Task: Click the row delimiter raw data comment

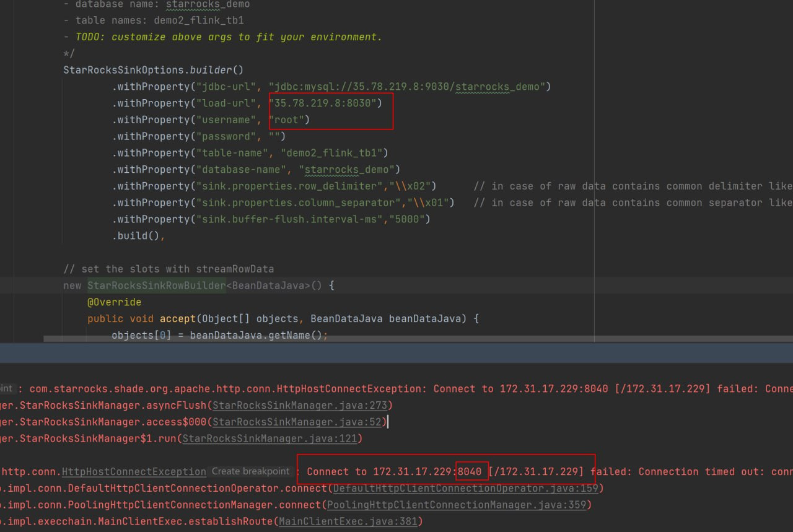Action: coord(633,186)
